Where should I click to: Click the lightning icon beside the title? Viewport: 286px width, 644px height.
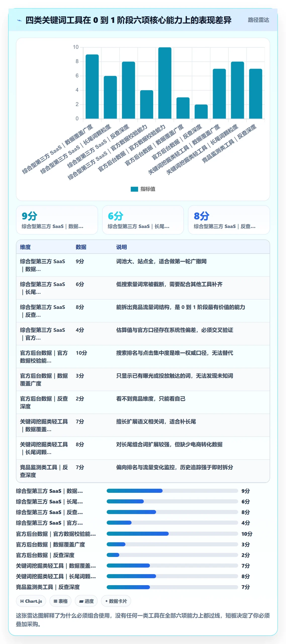pos(19,20)
